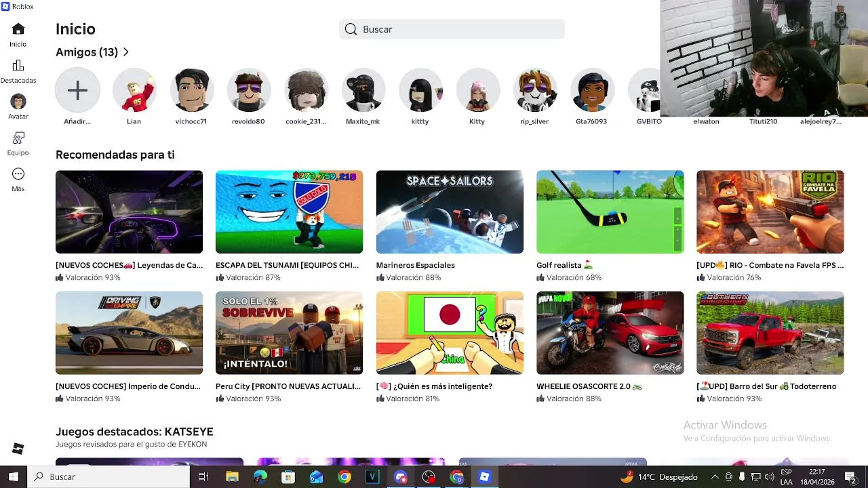868x488 pixels.
Task: Open friend revoldo80's avatar
Action: pyautogui.click(x=248, y=90)
